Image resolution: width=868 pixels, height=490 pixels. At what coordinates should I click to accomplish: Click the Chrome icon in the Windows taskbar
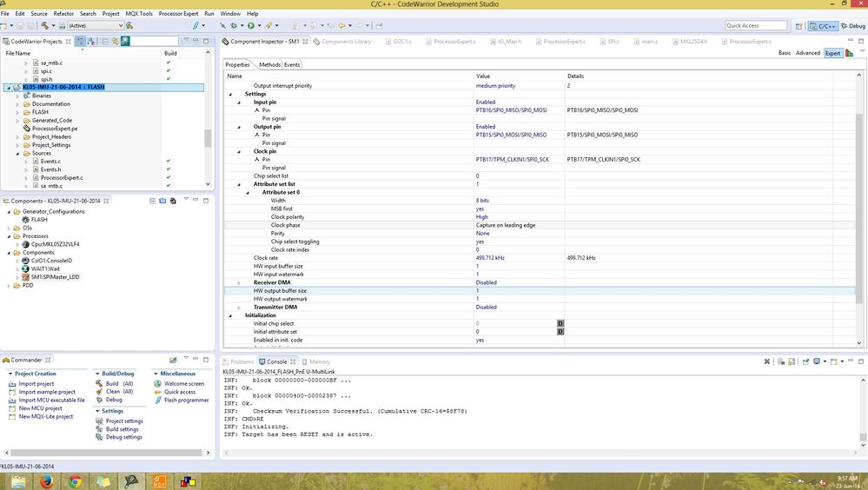75,481
